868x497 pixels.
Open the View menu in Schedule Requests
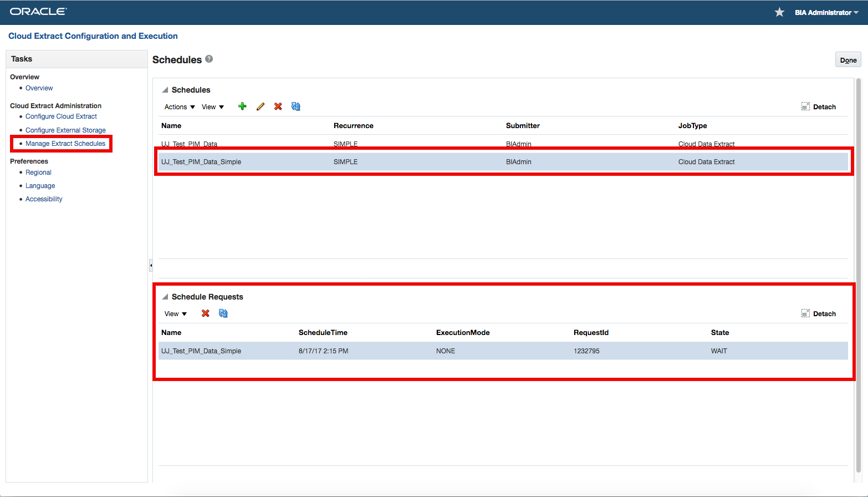[x=176, y=314]
